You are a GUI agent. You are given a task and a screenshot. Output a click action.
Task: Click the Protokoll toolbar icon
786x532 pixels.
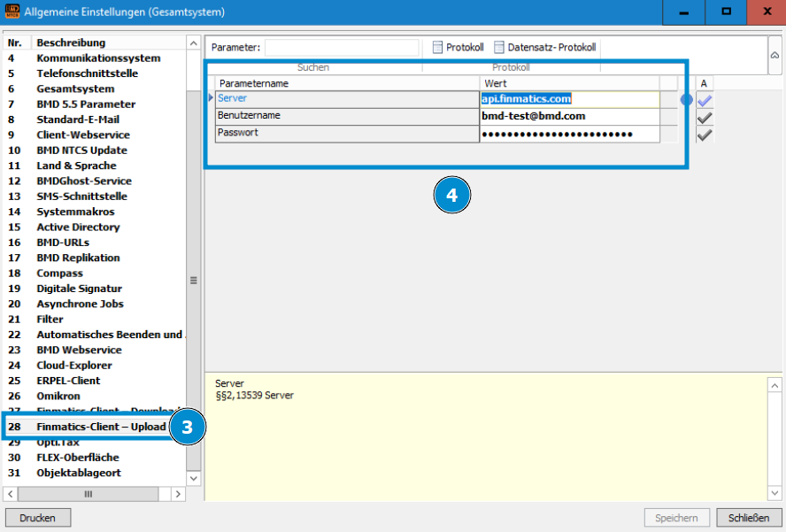tap(437, 48)
